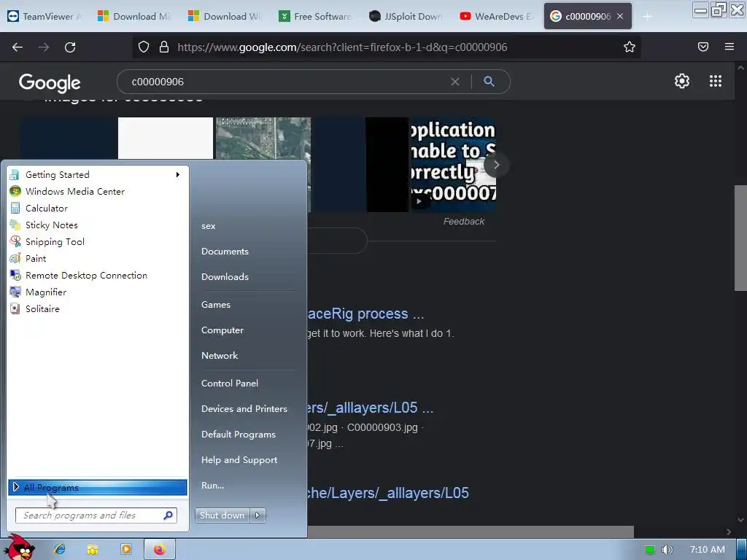This screenshot has height=560, width=747.
Task: Open Internet Explorer from taskbar
Action: point(60,550)
